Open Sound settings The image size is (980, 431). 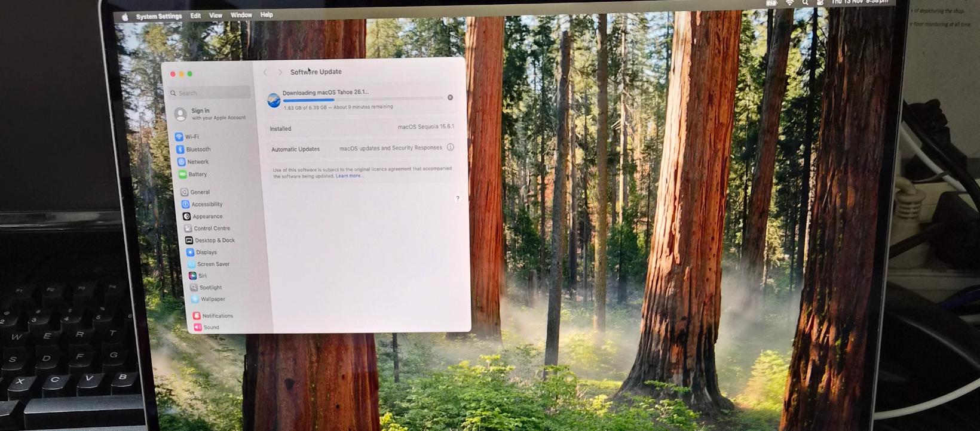tap(206, 327)
